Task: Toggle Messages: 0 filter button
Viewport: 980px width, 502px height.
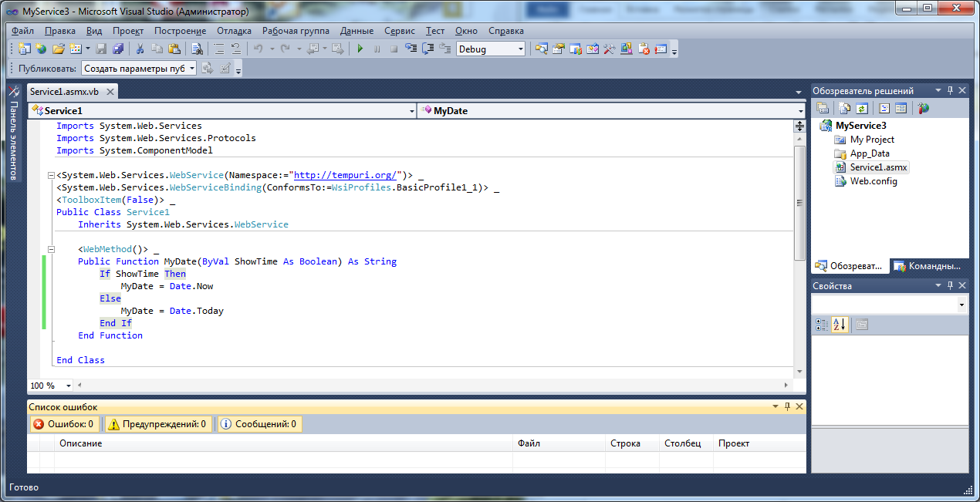Action: (259, 424)
